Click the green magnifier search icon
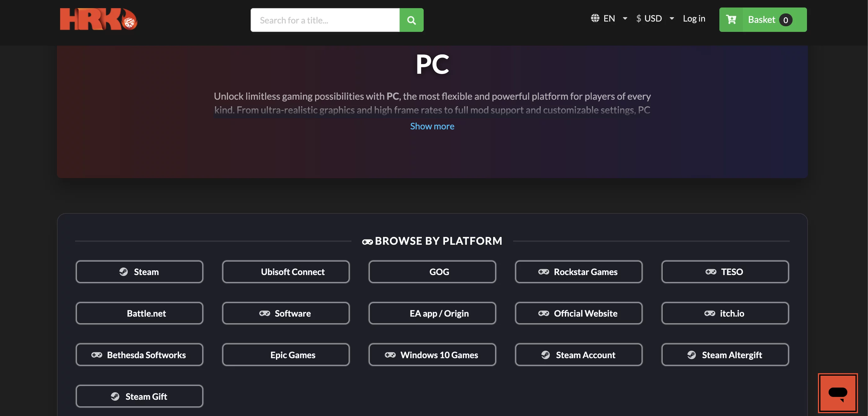 coord(411,20)
